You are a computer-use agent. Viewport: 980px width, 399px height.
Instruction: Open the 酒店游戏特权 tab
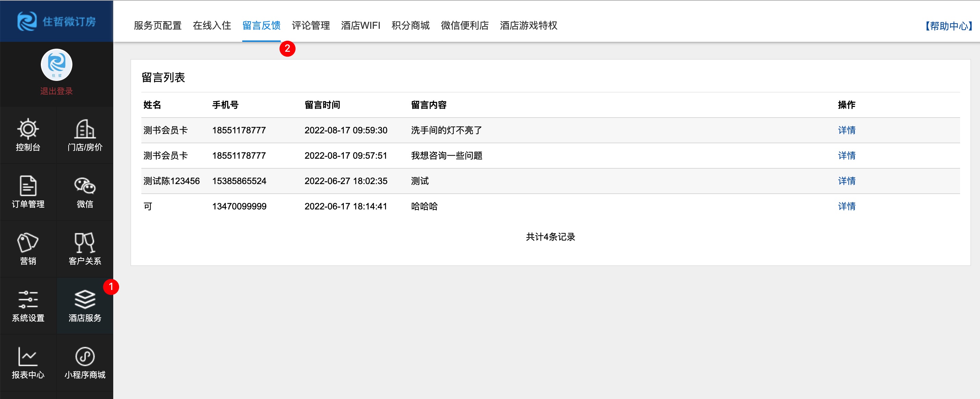528,25
